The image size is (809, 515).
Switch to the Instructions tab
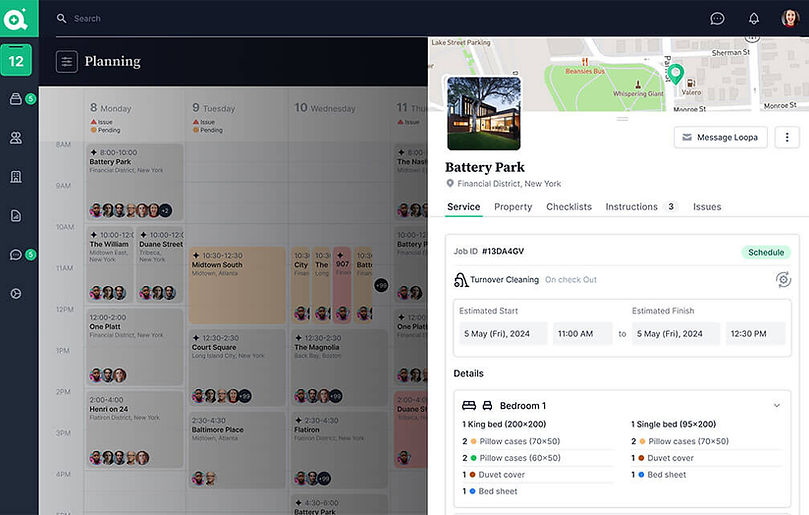point(632,207)
